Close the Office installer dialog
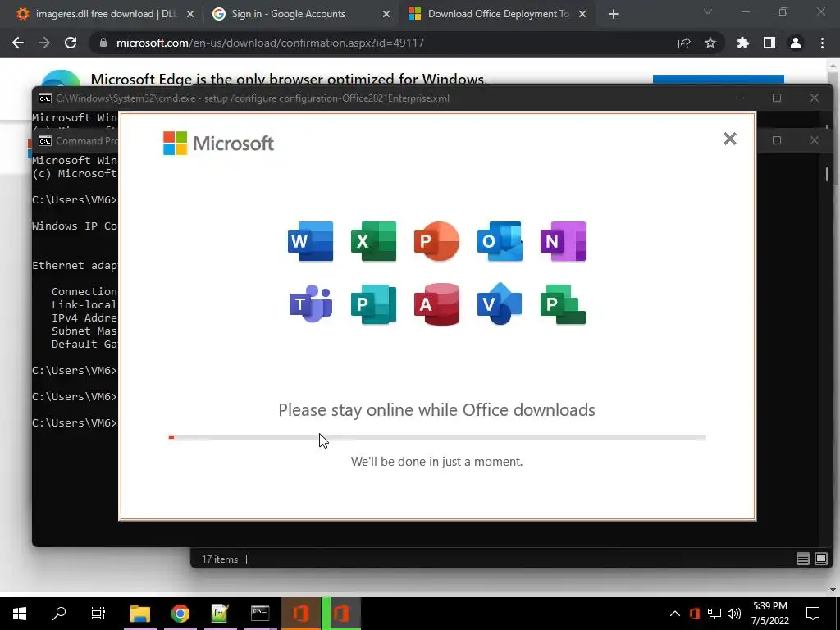Screen dimensions: 840x630 tap(729, 139)
